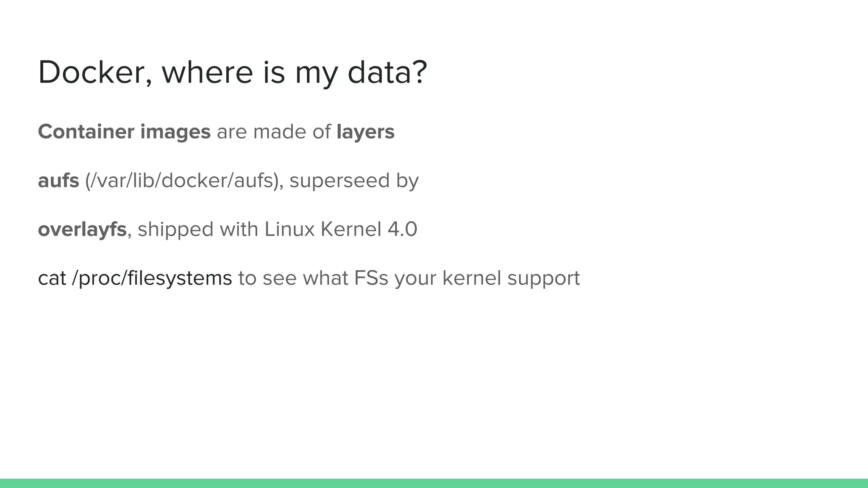The image size is (868, 488).
Task: Select the bold 'Container images' text
Action: [124, 132]
